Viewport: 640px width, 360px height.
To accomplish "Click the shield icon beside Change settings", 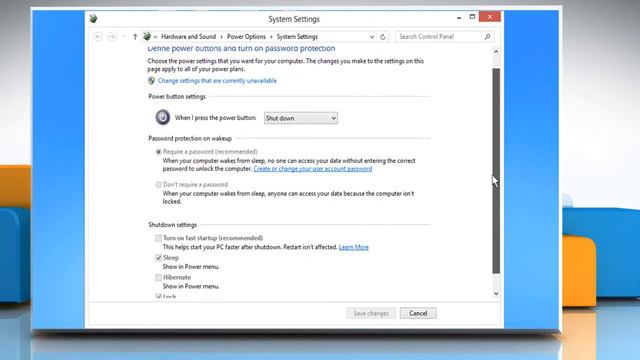I will (151, 81).
